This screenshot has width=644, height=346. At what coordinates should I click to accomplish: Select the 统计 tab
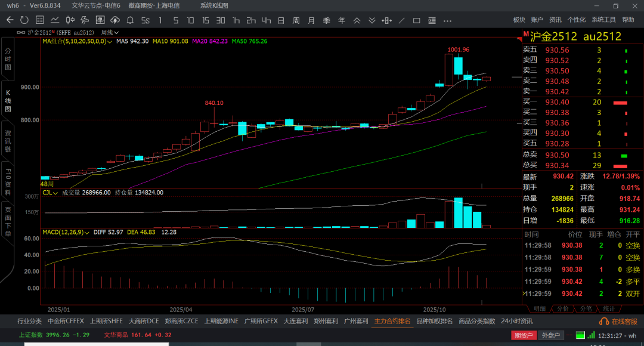tap(609, 308)
